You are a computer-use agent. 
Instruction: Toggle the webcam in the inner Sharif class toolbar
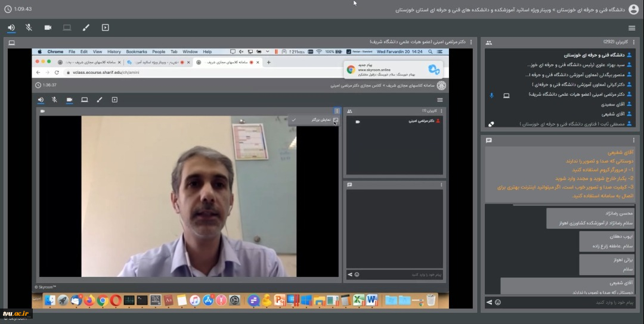click(x=69, y=99)
